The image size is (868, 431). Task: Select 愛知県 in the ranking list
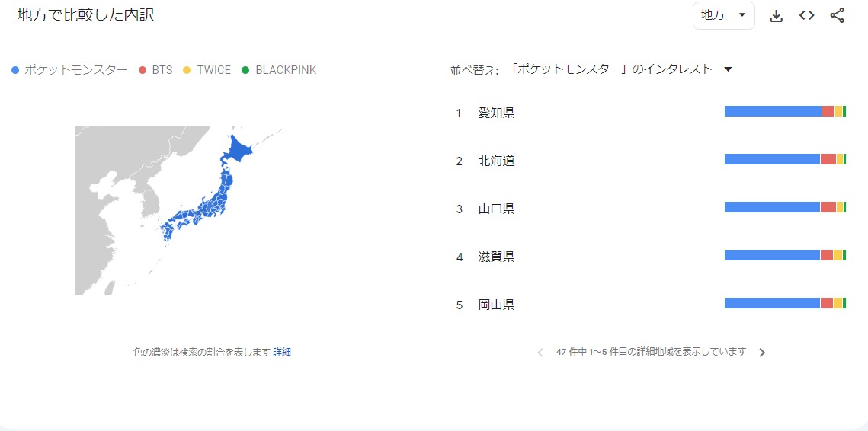(x=496, y=113)
